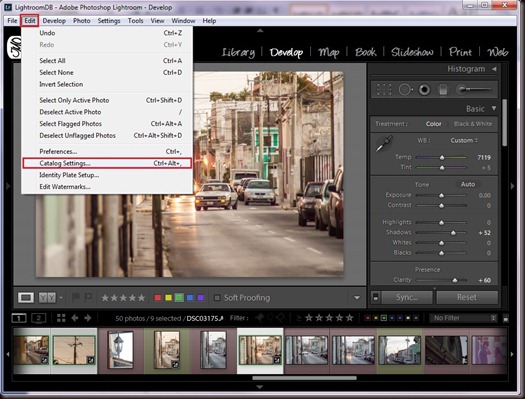This screenshot has width=525, height=399.
Task: Toggle the Soft Proofing checkbox
Action: (x=217, y=298)
